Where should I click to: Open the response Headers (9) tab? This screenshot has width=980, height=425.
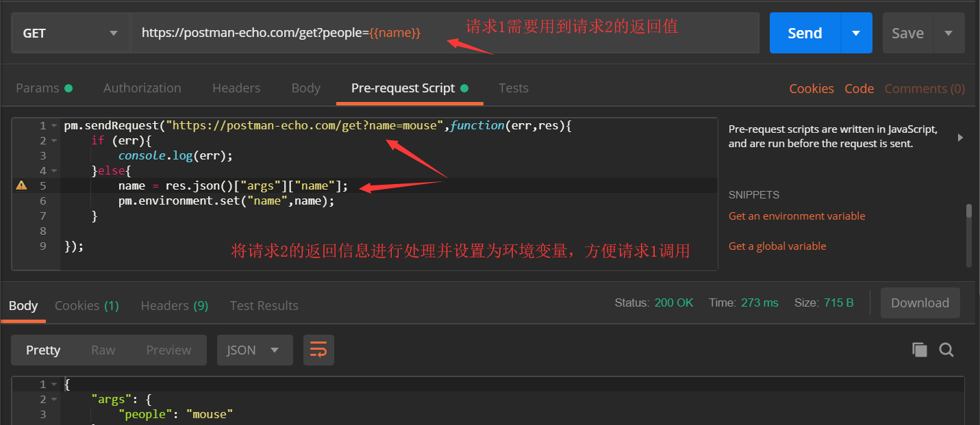(x=175, y=305)
